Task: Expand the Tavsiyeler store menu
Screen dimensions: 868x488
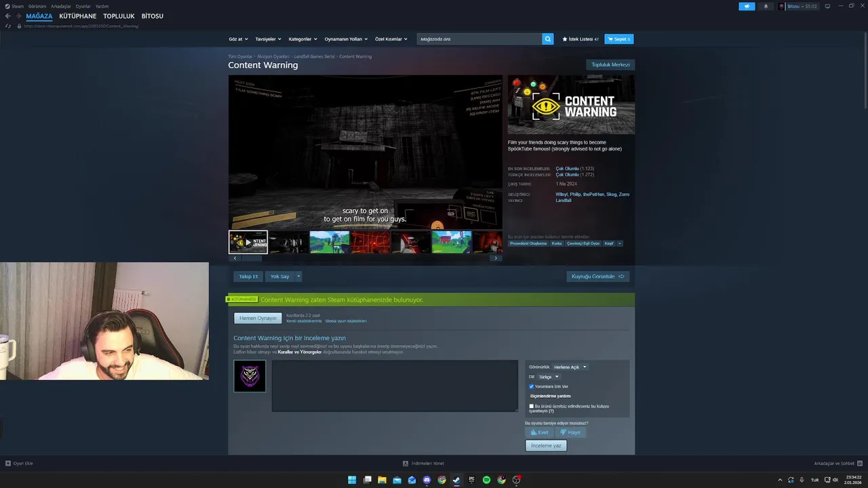Action: tap(268, 39)
